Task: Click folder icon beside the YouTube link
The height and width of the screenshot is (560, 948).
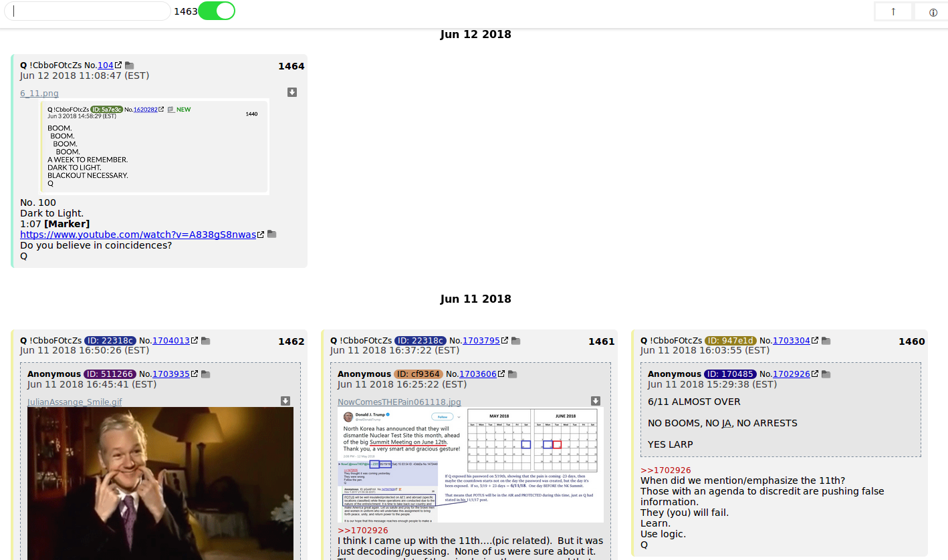Action: pos(272,235)
